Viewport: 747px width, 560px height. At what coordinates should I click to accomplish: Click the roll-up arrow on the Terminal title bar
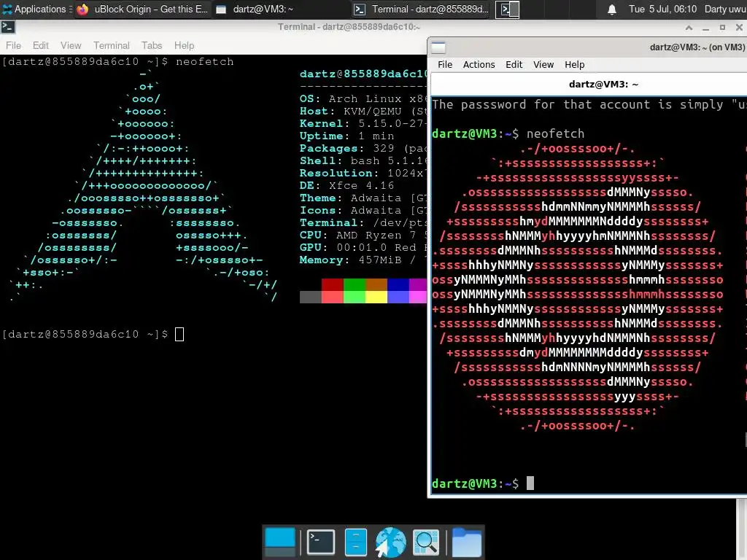click(689, 28)
